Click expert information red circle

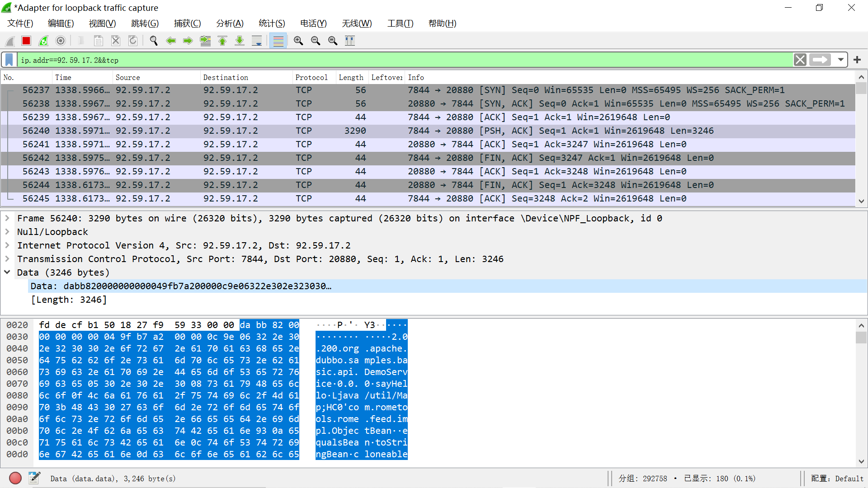pos(15,478)
